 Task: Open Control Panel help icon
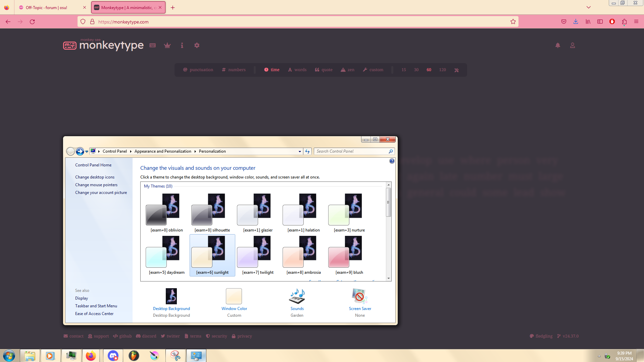coord(392,161)
